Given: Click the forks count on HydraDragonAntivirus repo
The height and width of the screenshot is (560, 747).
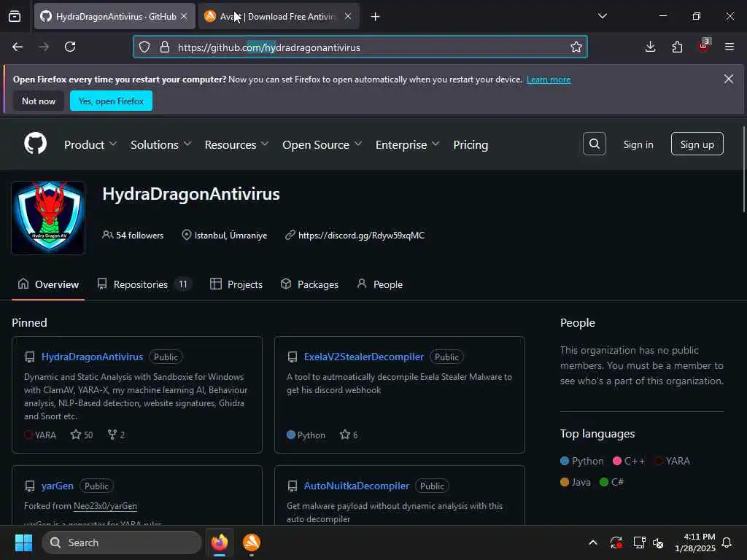Looking at the screenshot, I should point(116,435).
